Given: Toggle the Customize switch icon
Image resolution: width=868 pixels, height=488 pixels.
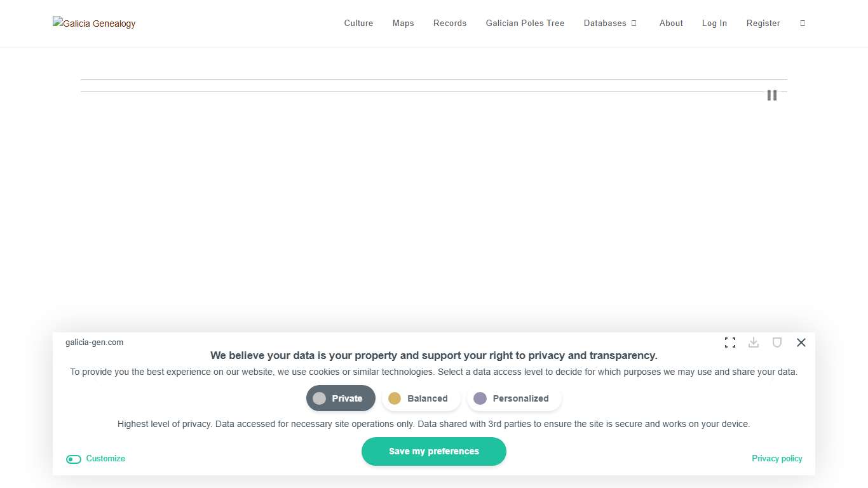Looking at the screenshot, I should [74, 459].
